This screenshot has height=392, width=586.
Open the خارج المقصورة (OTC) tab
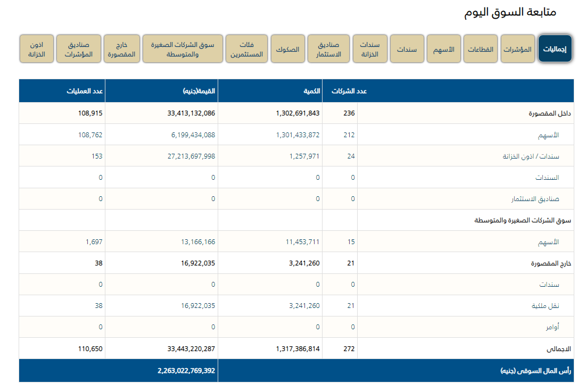122,48
